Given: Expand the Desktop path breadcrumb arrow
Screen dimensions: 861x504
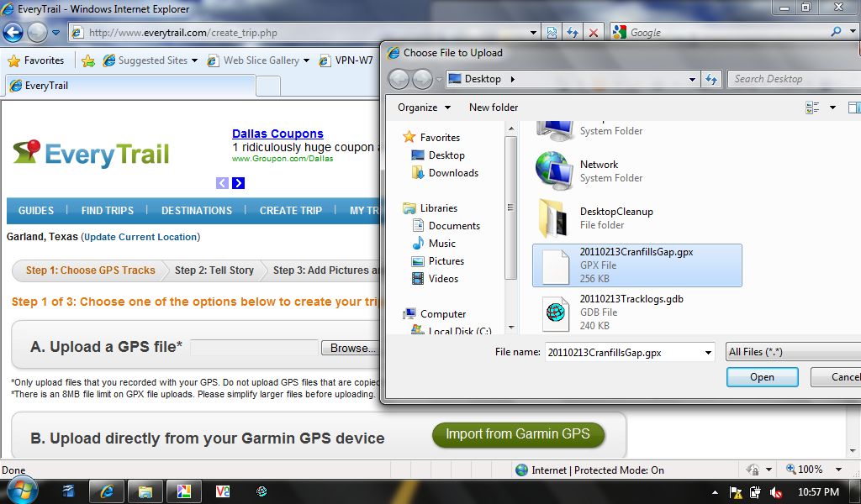Looking at the screenshot, I should [x=512, y=79].
